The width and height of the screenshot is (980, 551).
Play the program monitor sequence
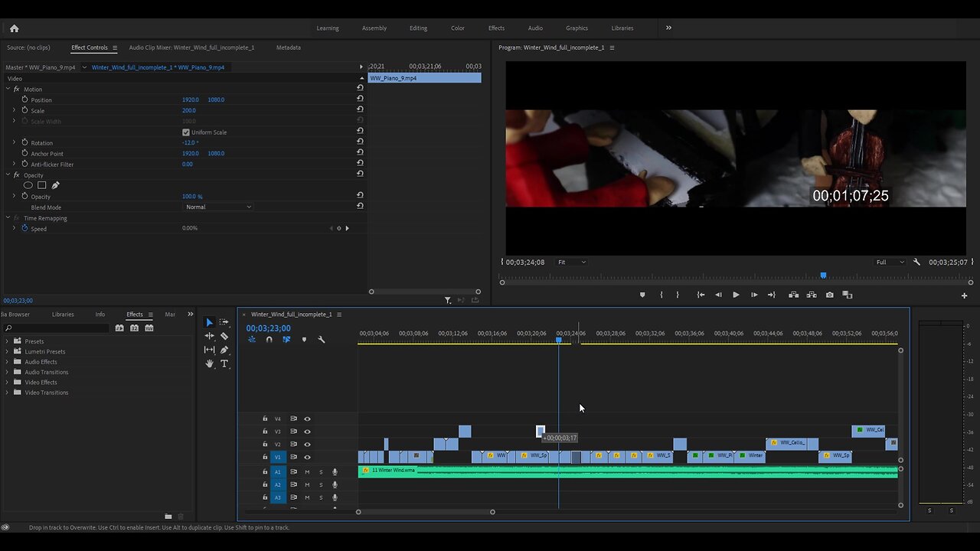click(x=736, y=295)
